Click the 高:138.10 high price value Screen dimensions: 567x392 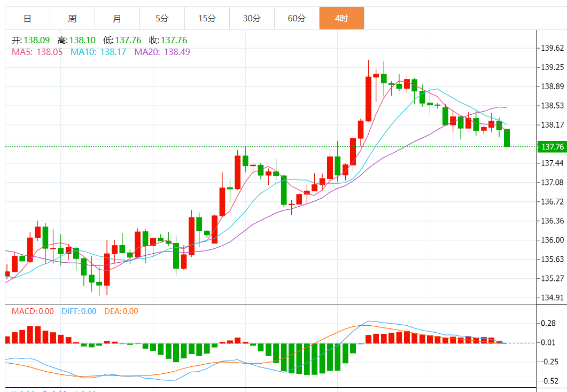coord(76,40)
